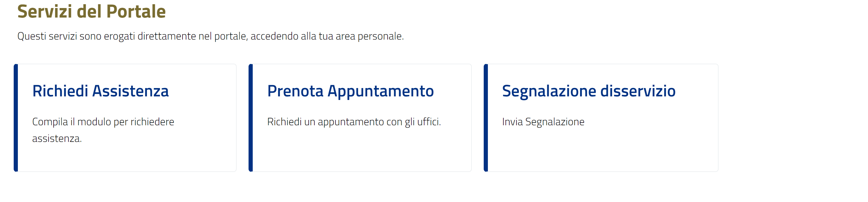Click the 'Questi servizi sono erogati' intro sentence
Image resolution: width=868 pixels, height=202 pixels.
[210, 36]
